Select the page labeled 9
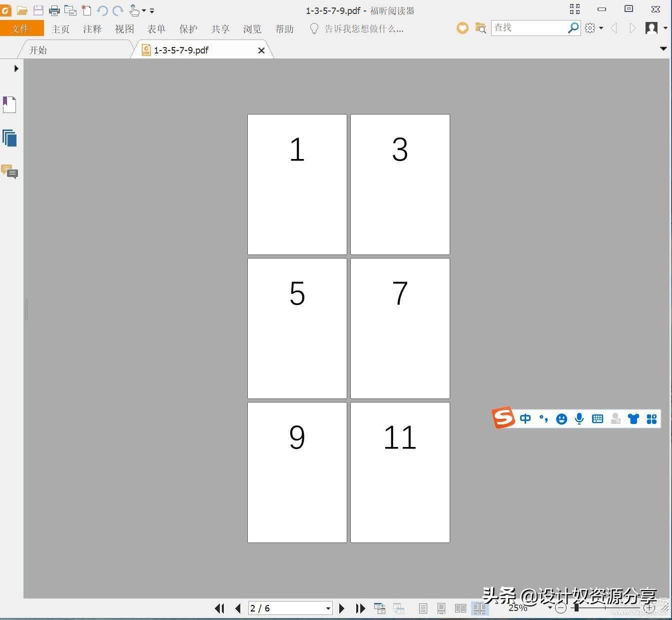The image size is (672, 620). [x=297, y=472]
